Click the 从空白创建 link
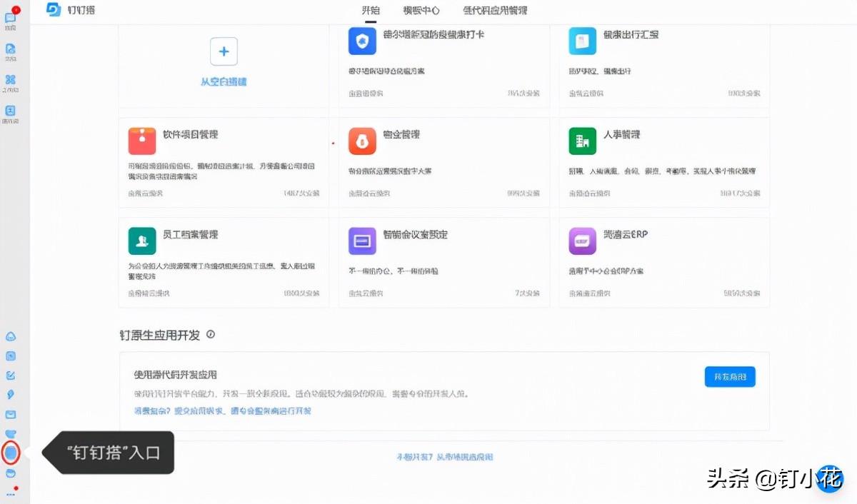857x504 pixels. click(x=224, y=82)
